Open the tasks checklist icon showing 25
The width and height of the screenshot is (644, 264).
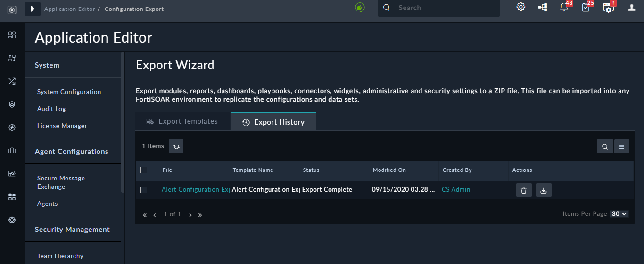(586, 7)
